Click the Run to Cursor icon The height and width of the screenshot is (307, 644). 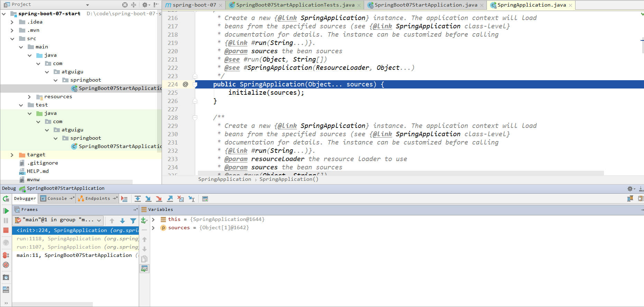[x=191, y=199]
